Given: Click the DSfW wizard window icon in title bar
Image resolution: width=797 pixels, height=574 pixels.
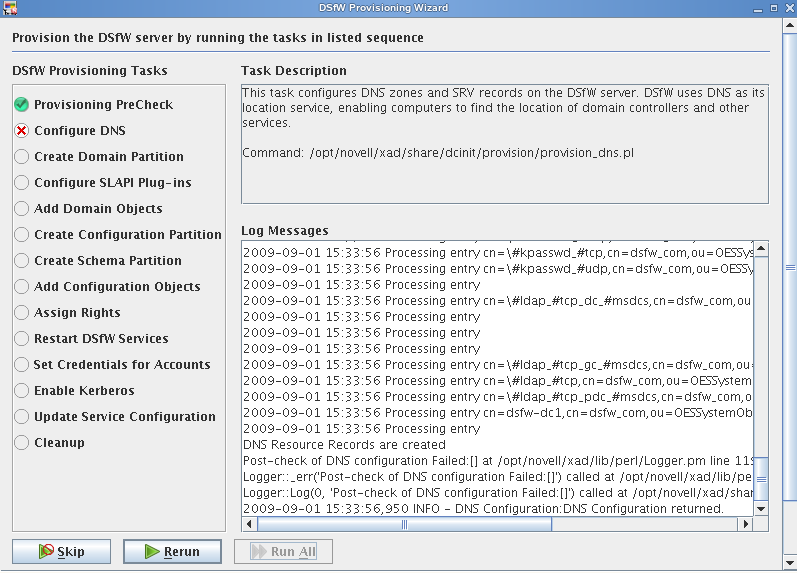Looking at the screenshot, I should [10, 8].
